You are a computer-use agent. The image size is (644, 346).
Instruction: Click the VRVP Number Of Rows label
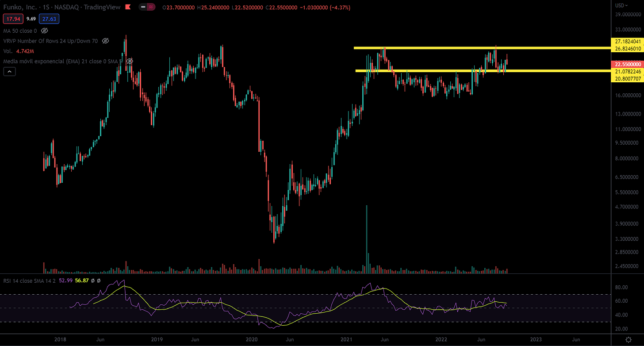point(50,41)
